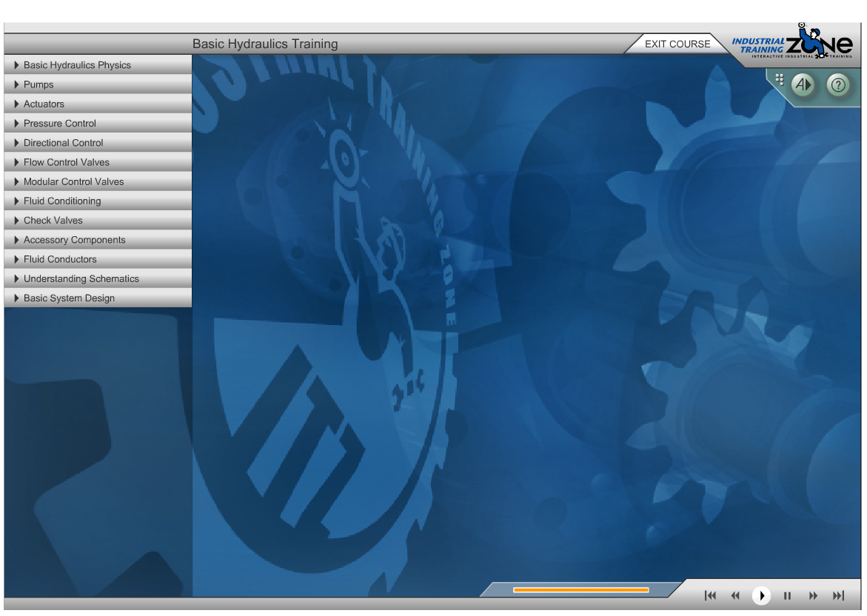Click the Basic Hydraulics Training title
The height and width of the screenshot is (616, 867).
265,44
